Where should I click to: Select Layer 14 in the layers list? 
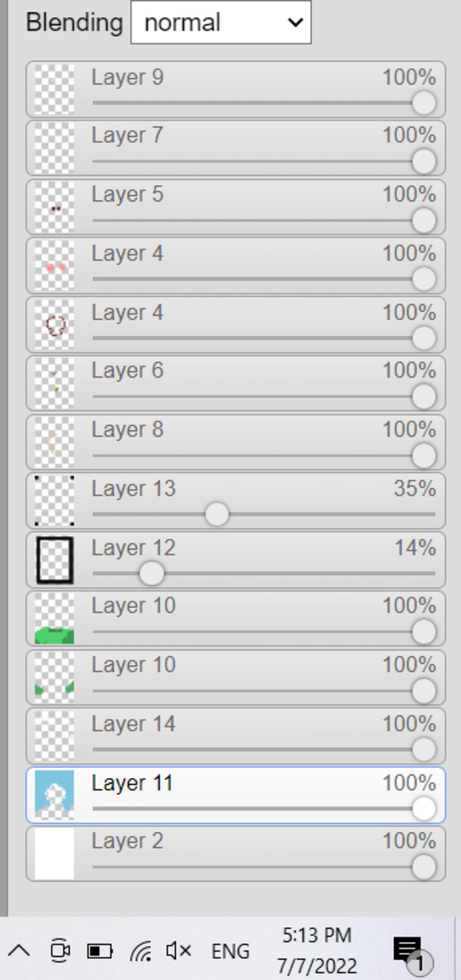[x=235, y=736]
